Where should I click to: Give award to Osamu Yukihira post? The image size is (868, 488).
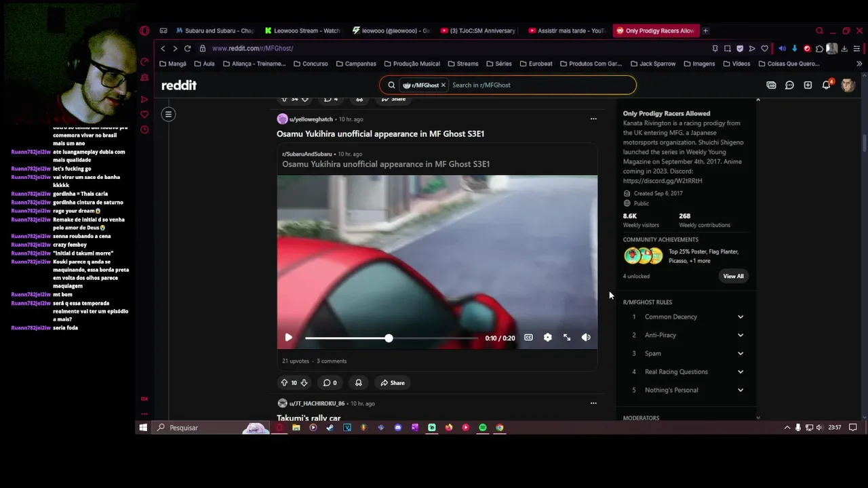pos(358,383)
